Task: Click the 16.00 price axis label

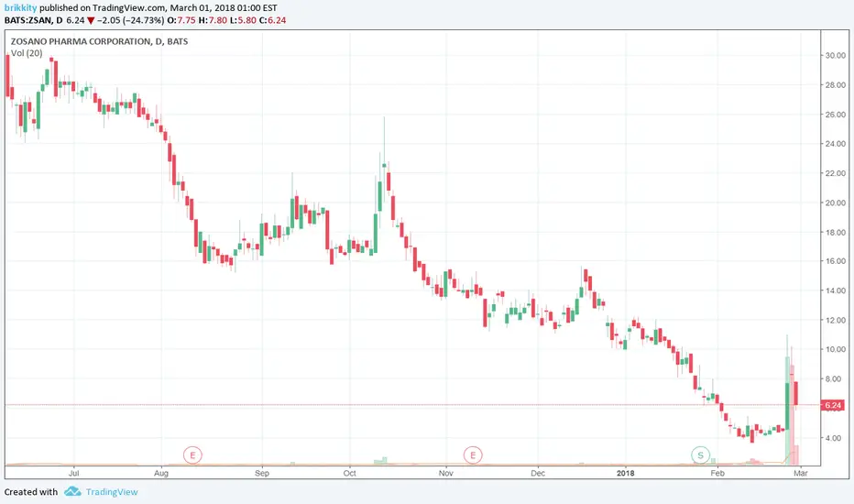Action: pyautogui.click(x=836, y=261)
